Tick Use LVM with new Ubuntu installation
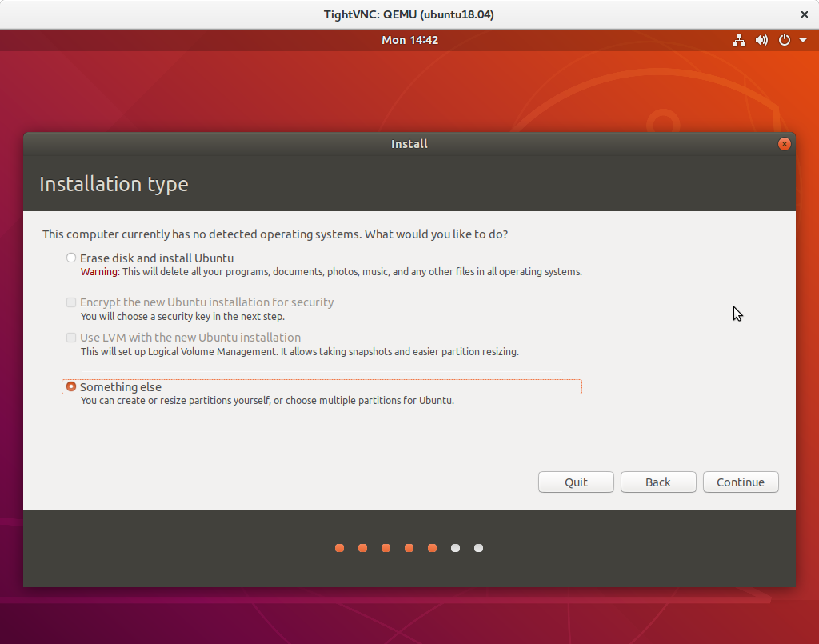This screenshot has height=644, width=819. coord(71,338)
